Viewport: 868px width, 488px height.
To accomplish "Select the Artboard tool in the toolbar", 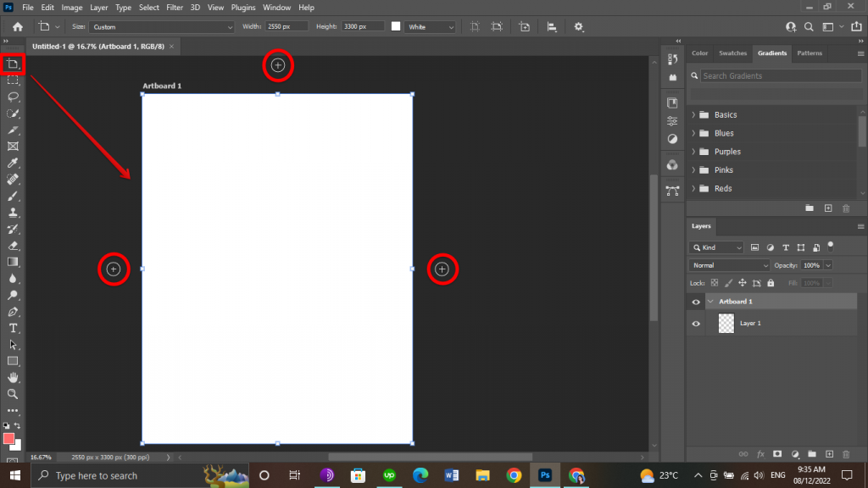I will 12,64.
